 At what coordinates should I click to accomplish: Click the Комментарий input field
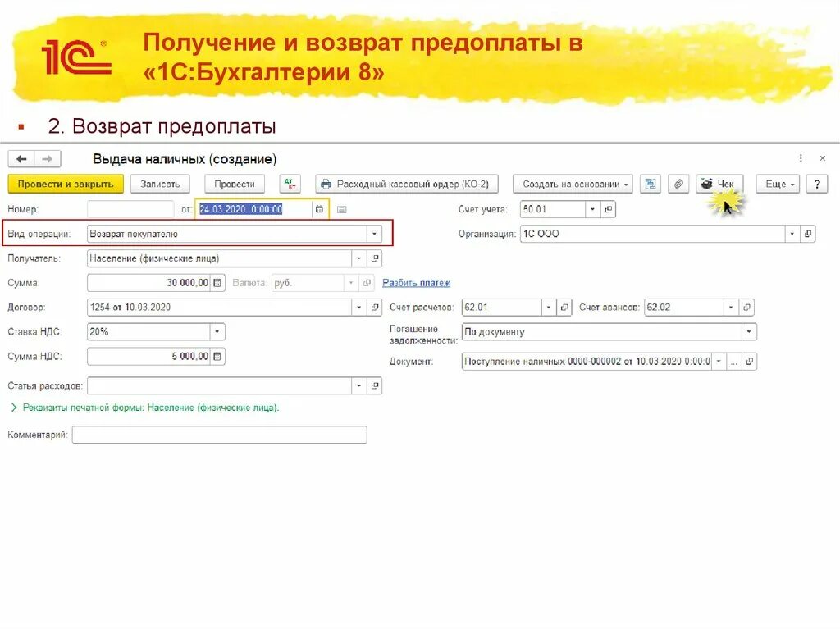pyautogui.click(x=220, y=435)
